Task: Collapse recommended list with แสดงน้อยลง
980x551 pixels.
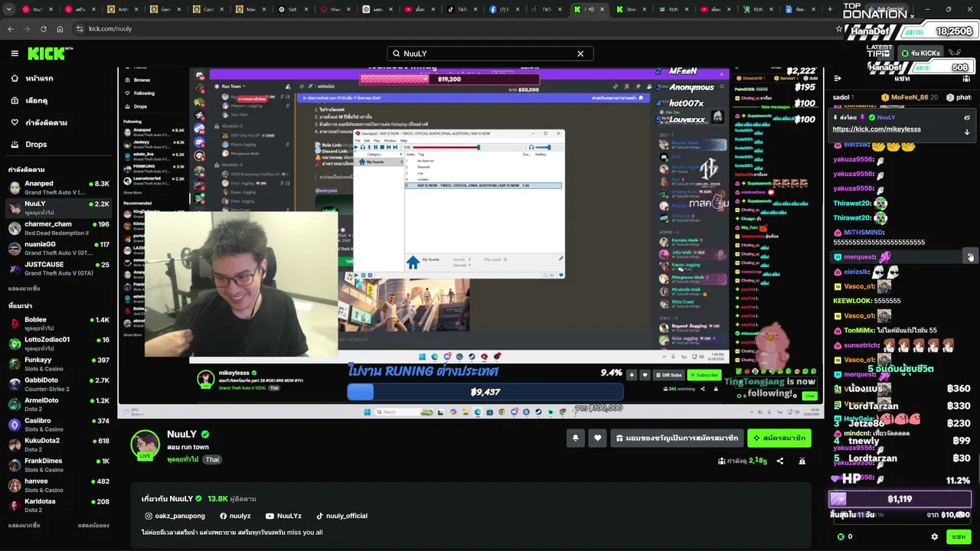Action: (x=93, y=526)
